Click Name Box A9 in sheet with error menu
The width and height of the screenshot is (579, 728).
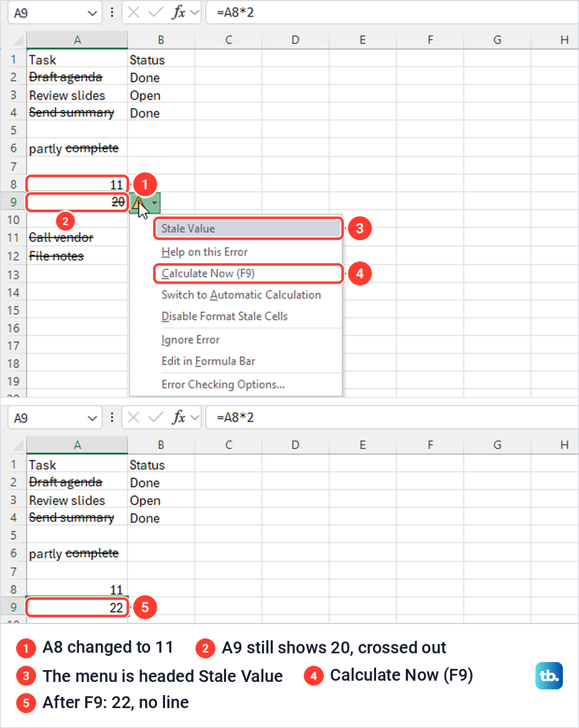tap(47, 13)
